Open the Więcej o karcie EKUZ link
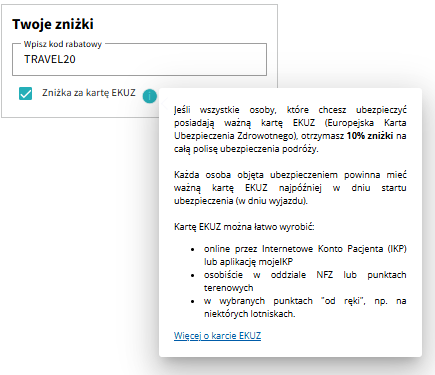This screenshot has width=435, height=375. (x=217, y=336)
